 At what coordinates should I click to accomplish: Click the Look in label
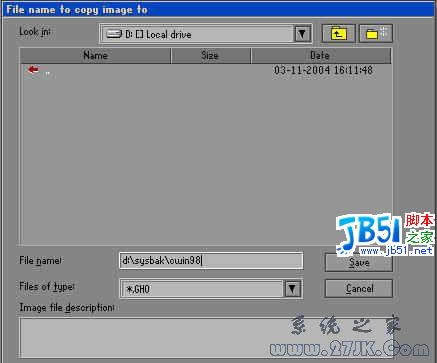coord(35,32)
